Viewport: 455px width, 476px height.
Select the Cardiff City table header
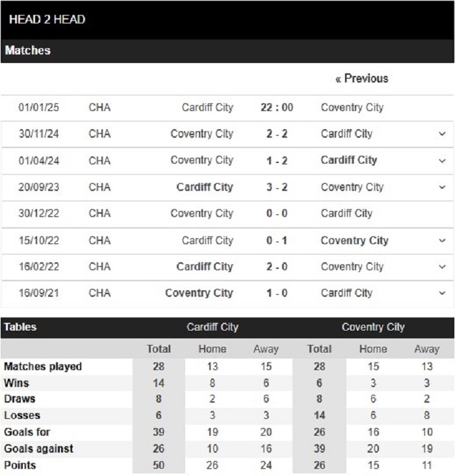click(x=213, y=327)
